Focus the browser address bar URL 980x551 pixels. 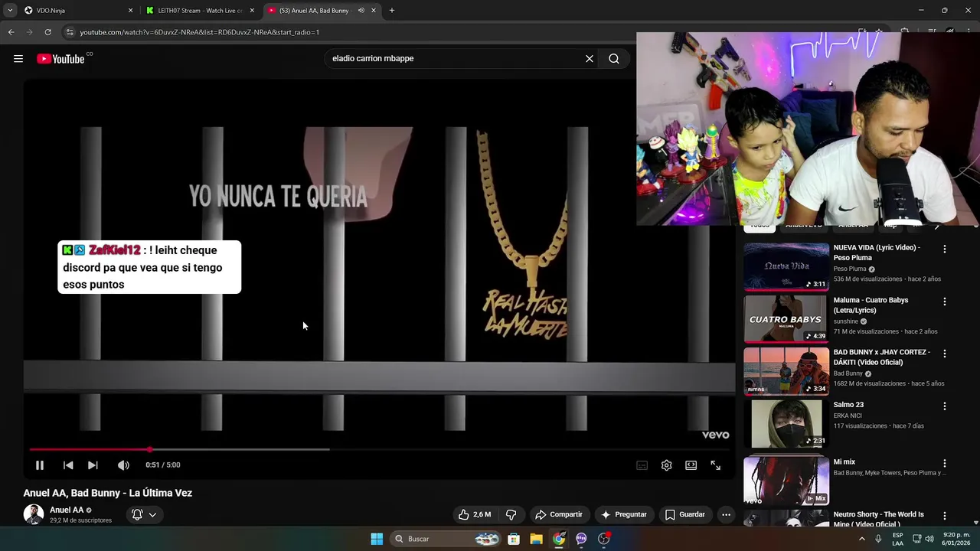coord(199,32)
